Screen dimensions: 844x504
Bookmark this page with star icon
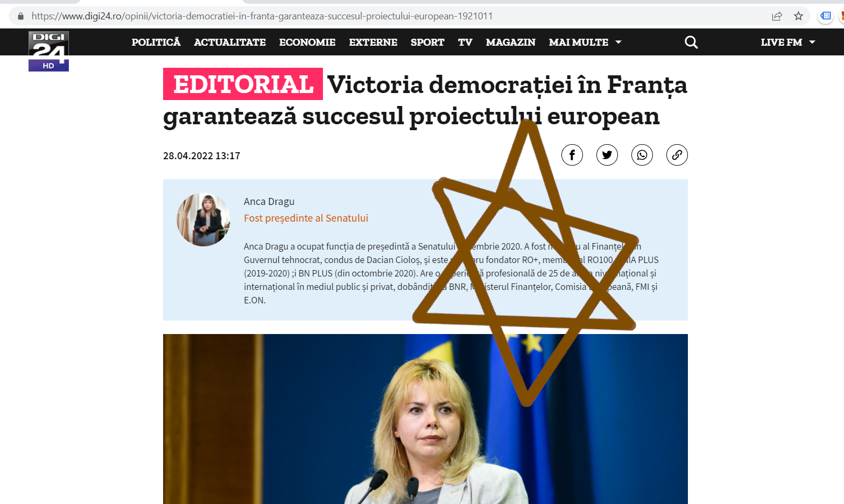point(798,16)
